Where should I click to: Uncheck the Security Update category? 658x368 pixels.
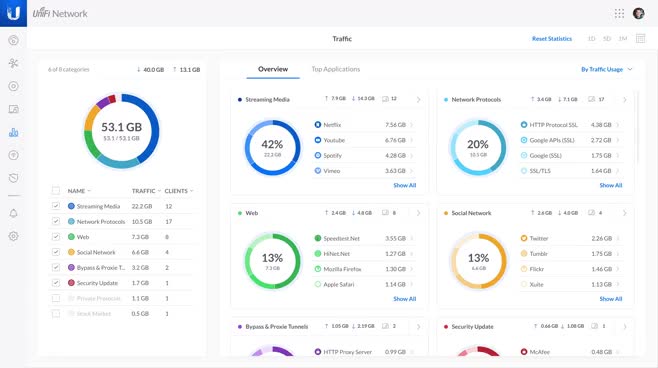[56, 283]
